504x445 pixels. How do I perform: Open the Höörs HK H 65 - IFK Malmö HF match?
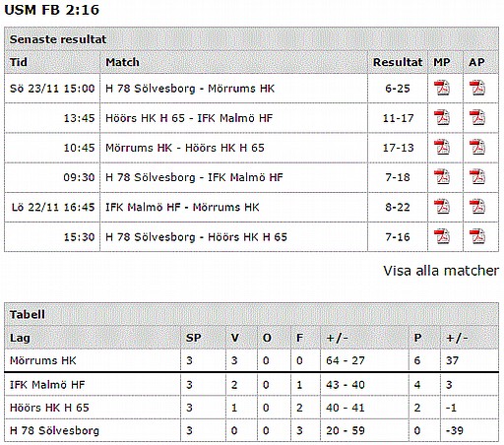coord(189,118)
